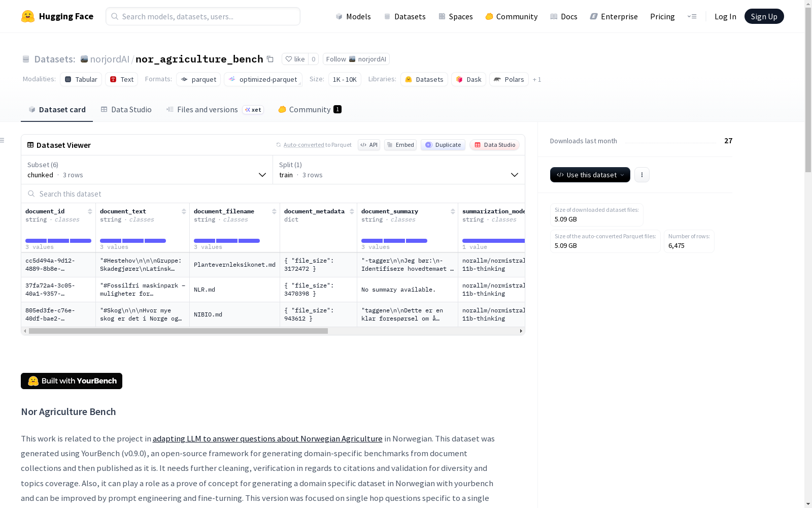Go to the Pricing page
This screenshot has width=812, height=508.
pos(662,16)
